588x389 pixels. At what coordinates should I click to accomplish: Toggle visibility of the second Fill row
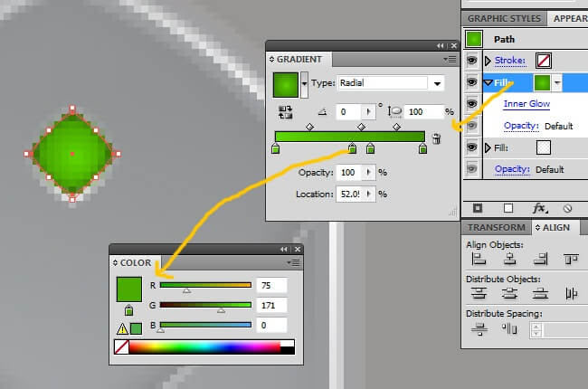[x=471, y=147]
